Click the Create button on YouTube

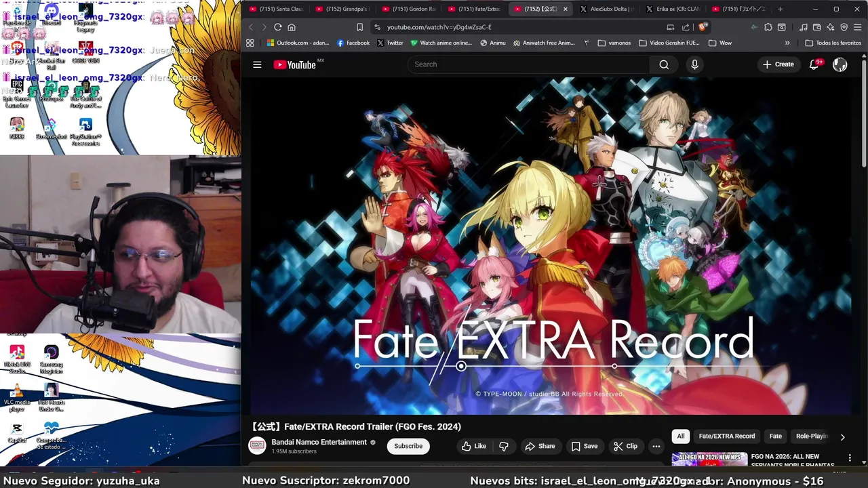(778, 64)
